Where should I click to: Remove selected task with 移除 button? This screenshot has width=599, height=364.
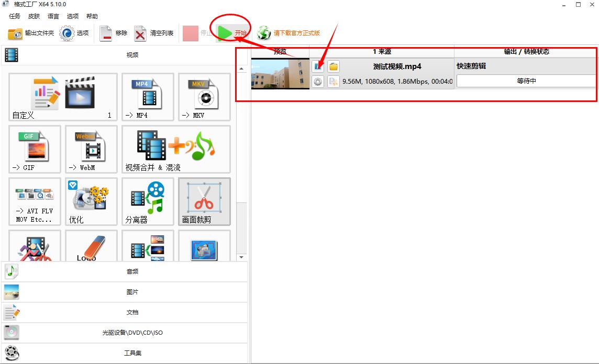tap(114, 33)
